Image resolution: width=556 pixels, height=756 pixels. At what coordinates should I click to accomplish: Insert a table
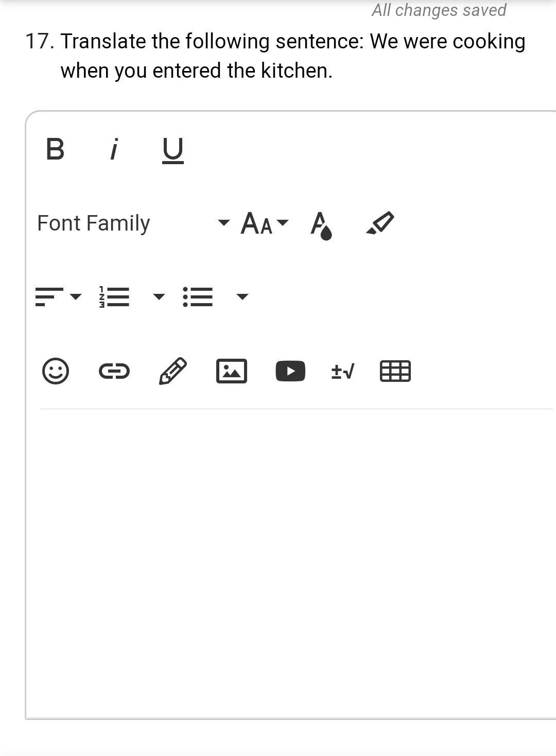[395, 371]
